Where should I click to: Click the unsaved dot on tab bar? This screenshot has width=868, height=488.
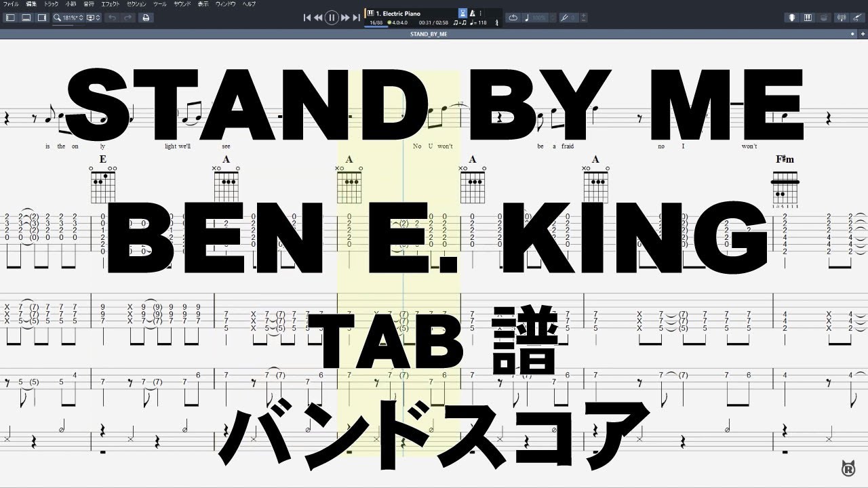(x=854, y=33)
